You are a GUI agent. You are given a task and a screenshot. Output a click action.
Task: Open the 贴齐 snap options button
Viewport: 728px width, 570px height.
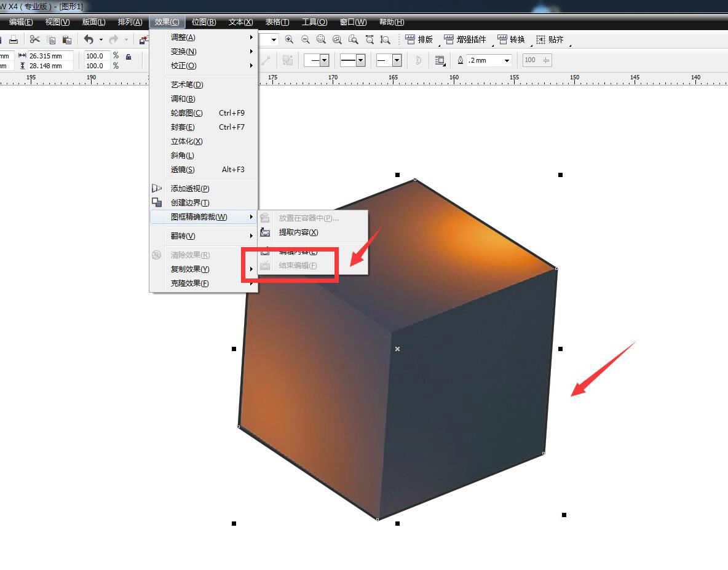[550, 39]
